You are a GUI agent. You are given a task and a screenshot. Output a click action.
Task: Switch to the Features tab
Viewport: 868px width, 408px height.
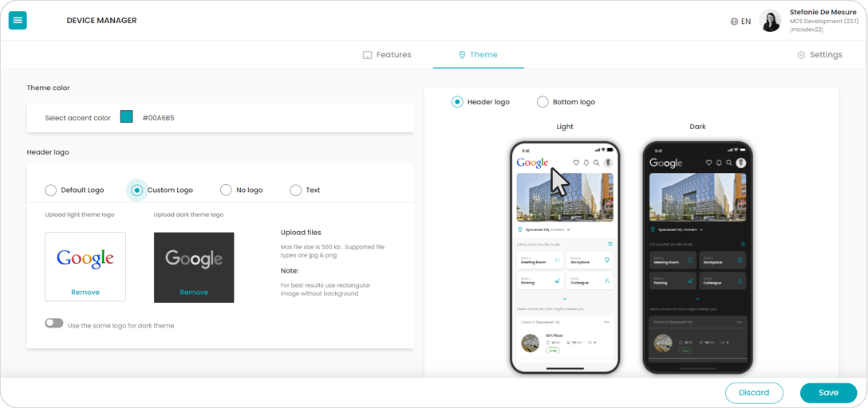(387, 55)
